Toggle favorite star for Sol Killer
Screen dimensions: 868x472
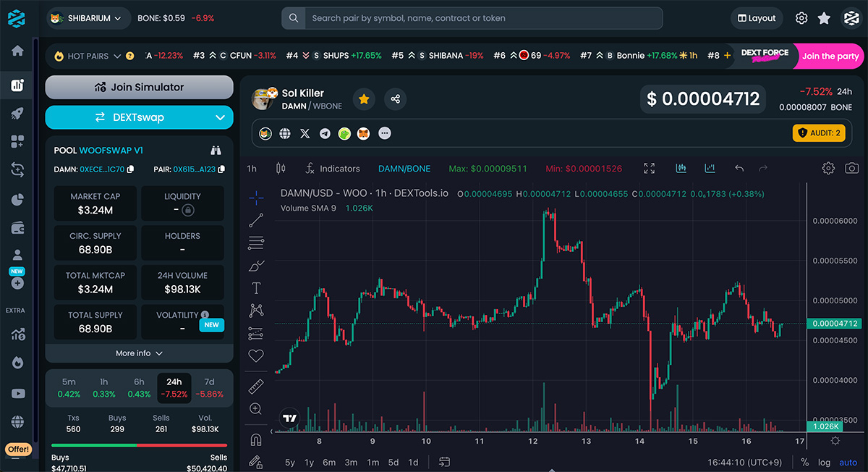click(x=364, y=99)
